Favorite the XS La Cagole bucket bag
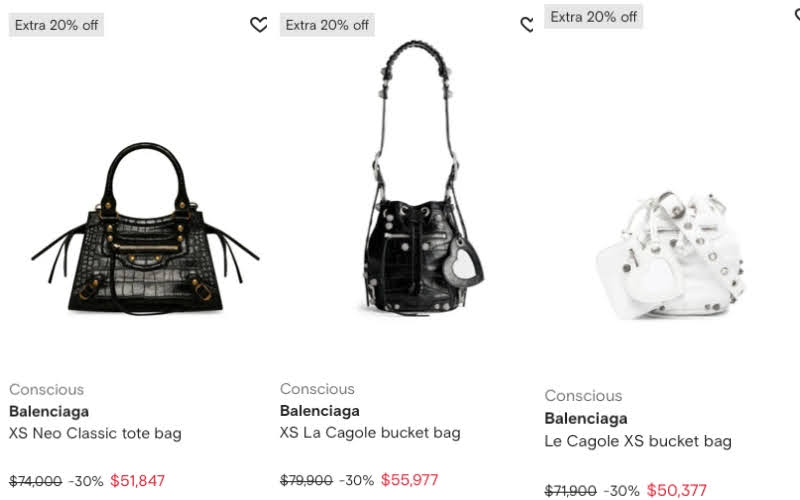This screenshot has height=500, width=800. pos(527,24)
